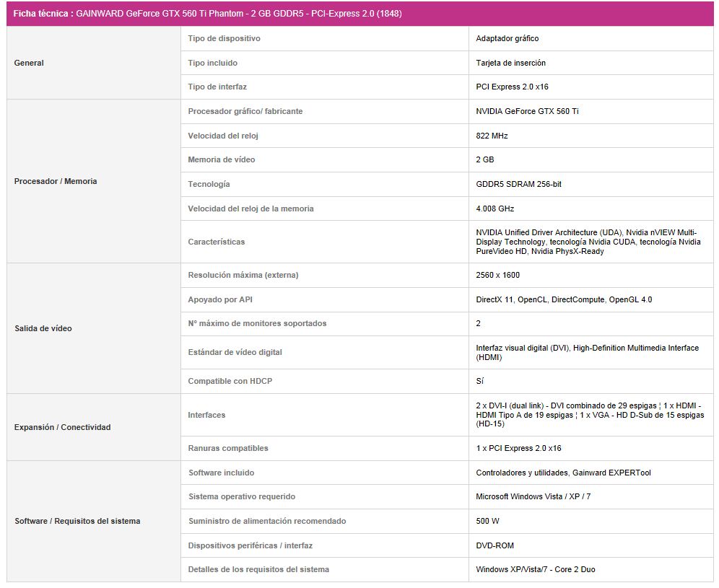Select the Salida de vídeo section label

[43, 328]
